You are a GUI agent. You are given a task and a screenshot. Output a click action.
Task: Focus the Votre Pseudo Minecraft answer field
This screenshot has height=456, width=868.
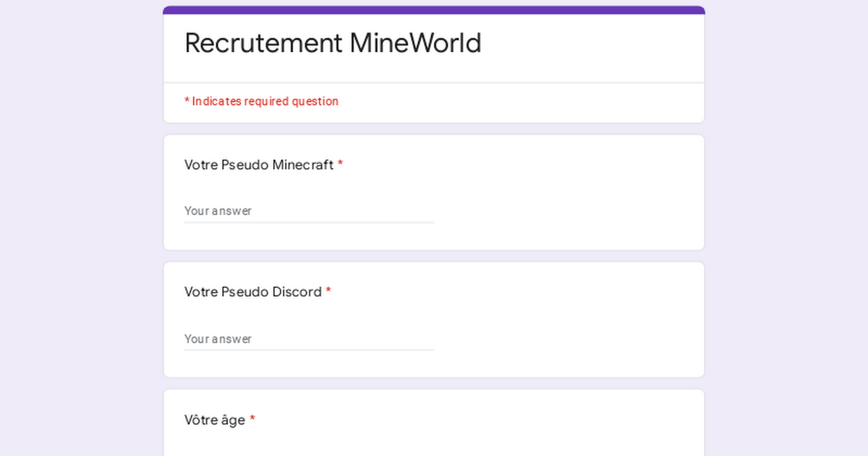pos(309,211)
